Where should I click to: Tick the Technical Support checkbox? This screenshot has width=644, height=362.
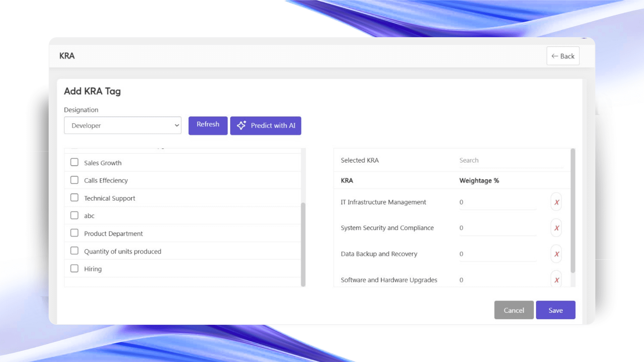pos(74,198)
